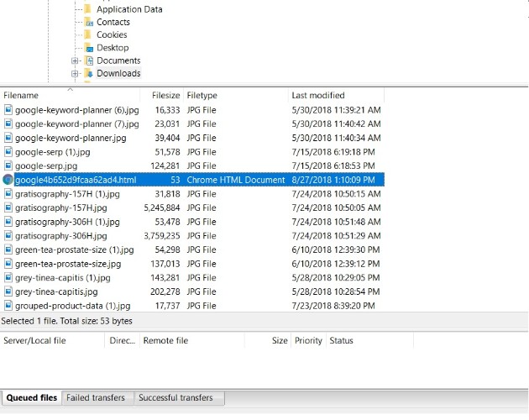Click icon of gratisography-157H.jpg file
This screenshot has width=529, height=420.
[8, 207]
